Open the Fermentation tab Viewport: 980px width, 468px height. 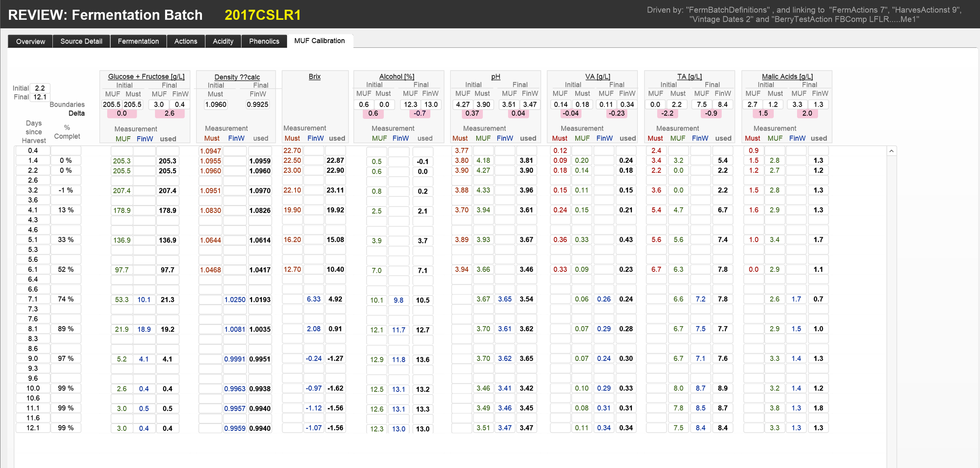[138, 41]
